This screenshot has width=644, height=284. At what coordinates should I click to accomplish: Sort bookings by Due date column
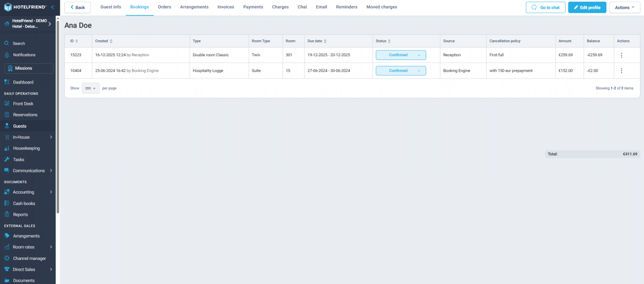[x=317, y=41]
